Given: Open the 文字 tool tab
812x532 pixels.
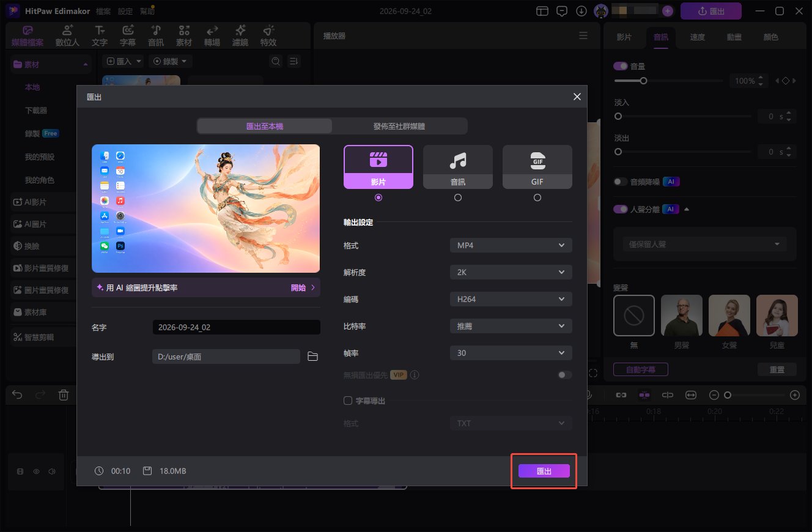Looking at the screenshot, I should 100,36.
